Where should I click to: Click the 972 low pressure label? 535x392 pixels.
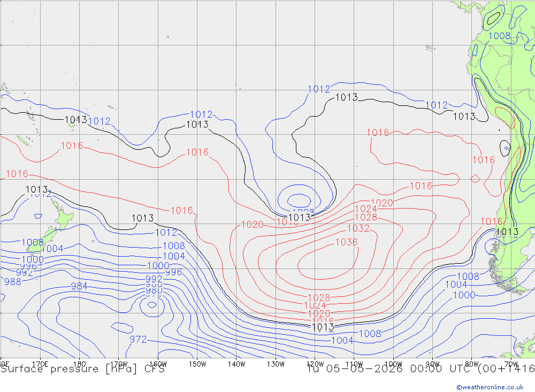click(138, 340)
